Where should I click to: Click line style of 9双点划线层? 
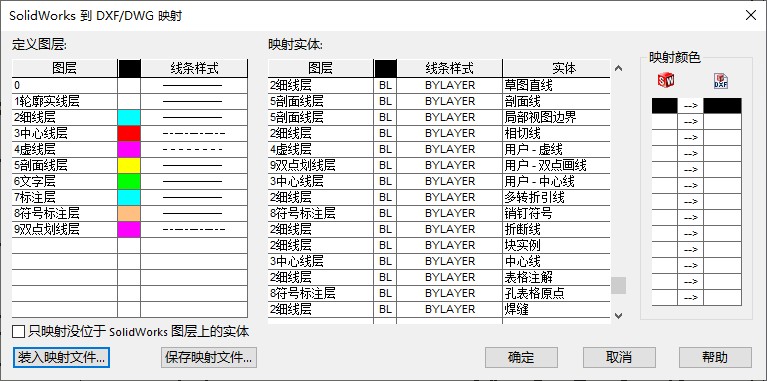click(194, 229)
